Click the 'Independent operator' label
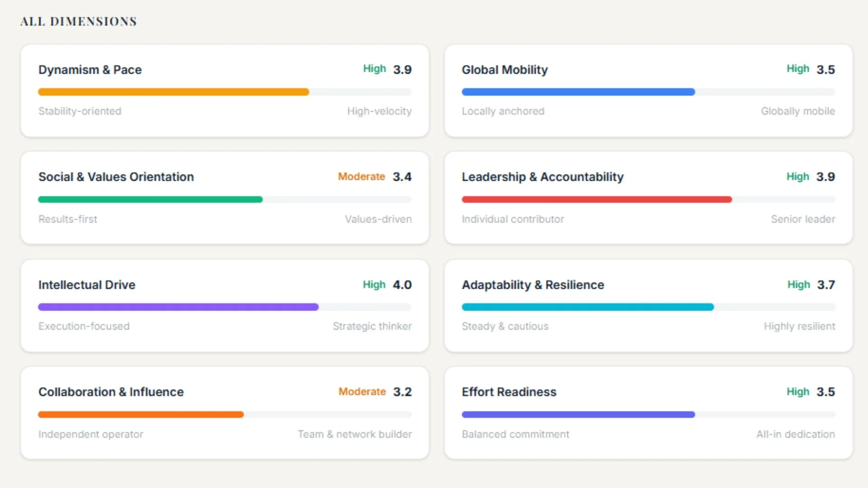 point(91,434)
